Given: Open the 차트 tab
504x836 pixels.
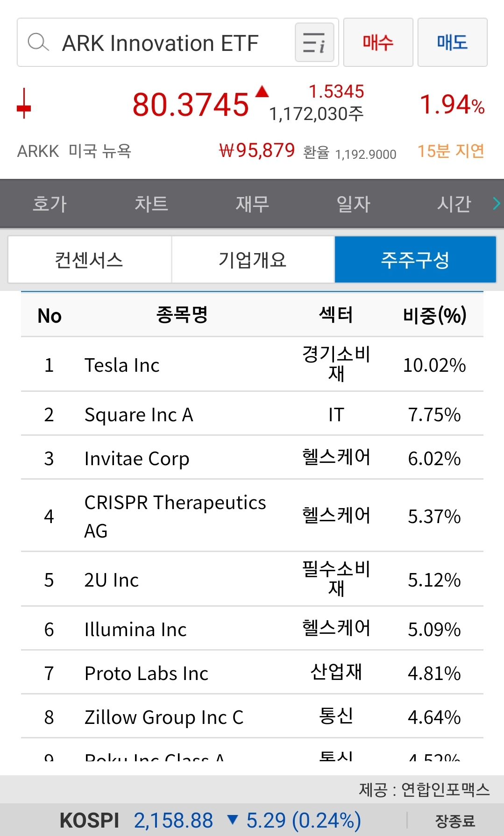Looking at the screenshot, I should 151,204.
